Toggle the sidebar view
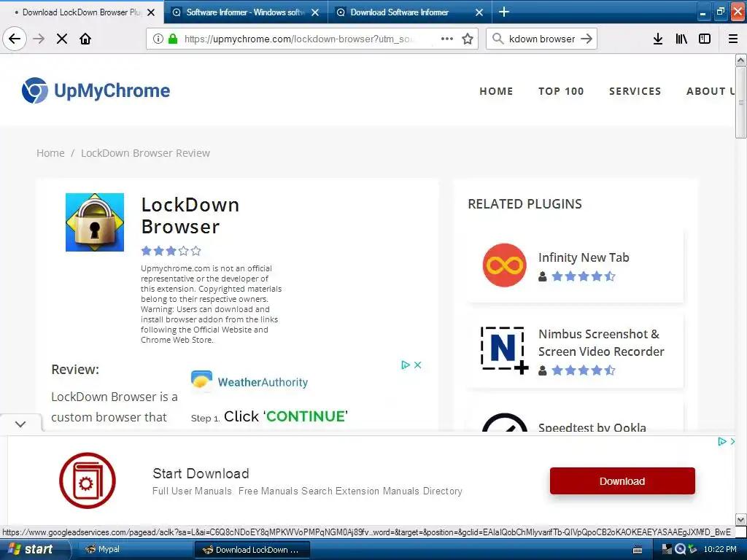 pos(705,39)
